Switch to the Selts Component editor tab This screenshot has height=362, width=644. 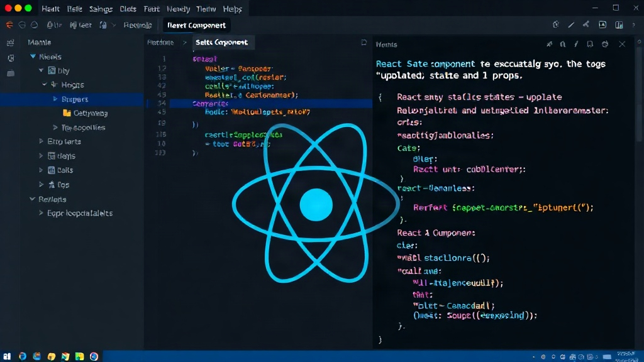pos(221,42)
